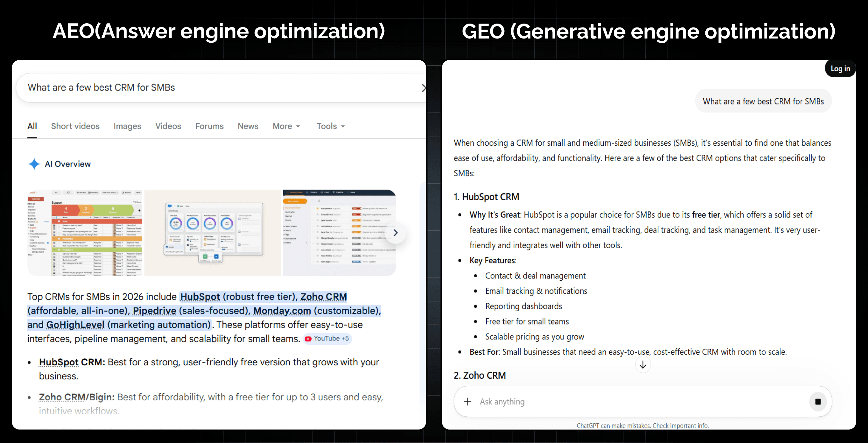Click the scroll-to-bottom arrow icon

(643, 365)
